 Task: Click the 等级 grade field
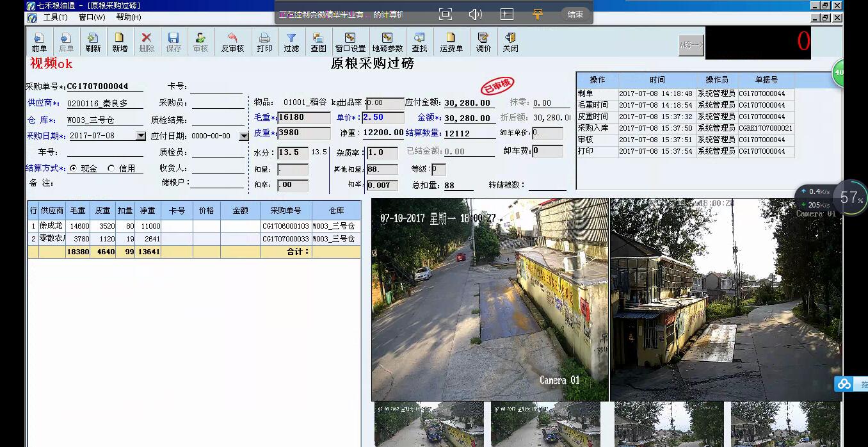(x=438, y=170)
